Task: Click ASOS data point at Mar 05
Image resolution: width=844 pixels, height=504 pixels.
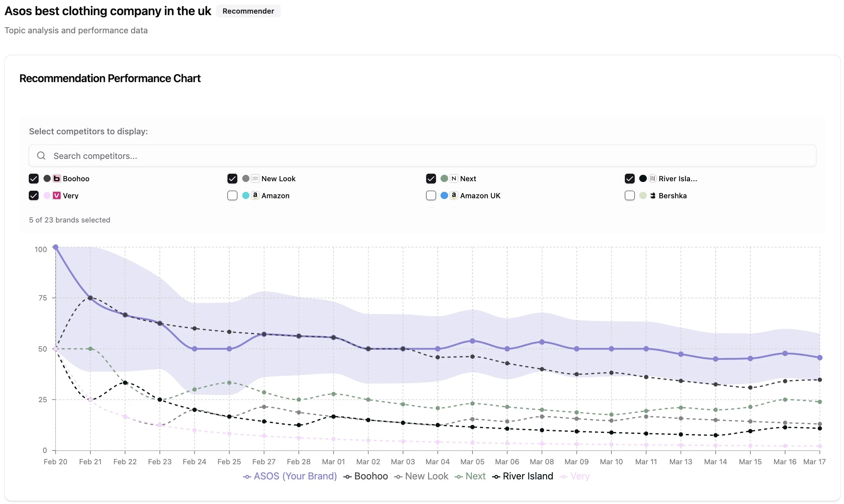Action: tap(472, 341)
